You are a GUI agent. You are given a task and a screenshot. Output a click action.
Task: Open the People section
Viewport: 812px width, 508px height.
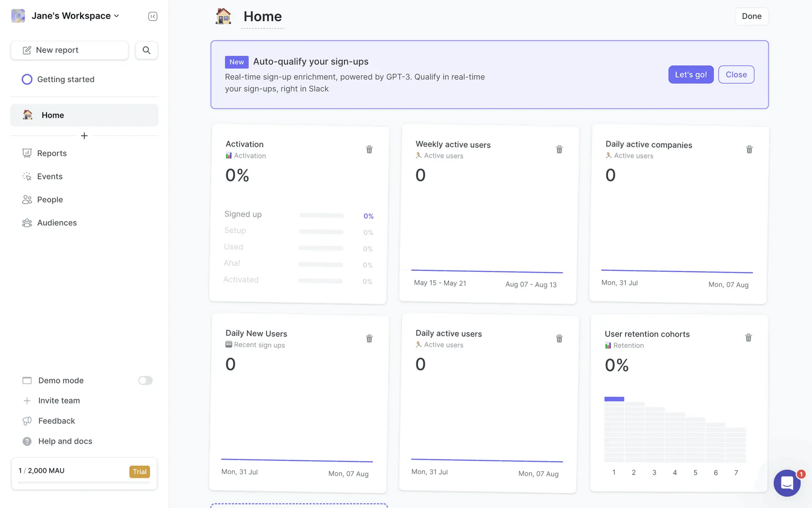[50, 199]
